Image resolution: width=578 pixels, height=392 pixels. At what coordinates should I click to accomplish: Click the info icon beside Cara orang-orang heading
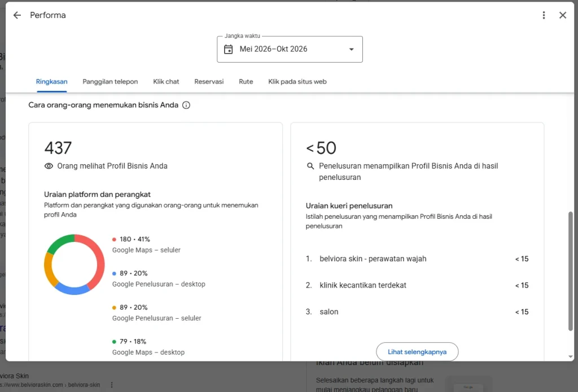click(x=186, y=105)
